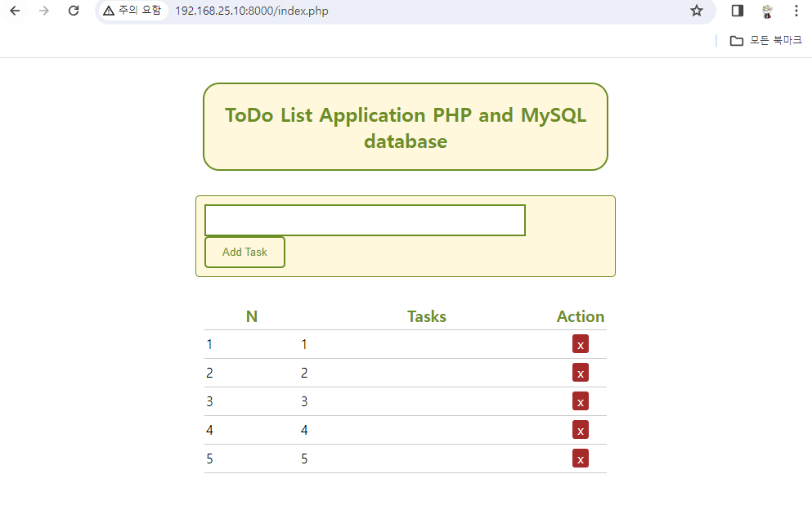Delete task 4 with its red x
This screenshot has height=519, width=812.
(x=581, y=430)
